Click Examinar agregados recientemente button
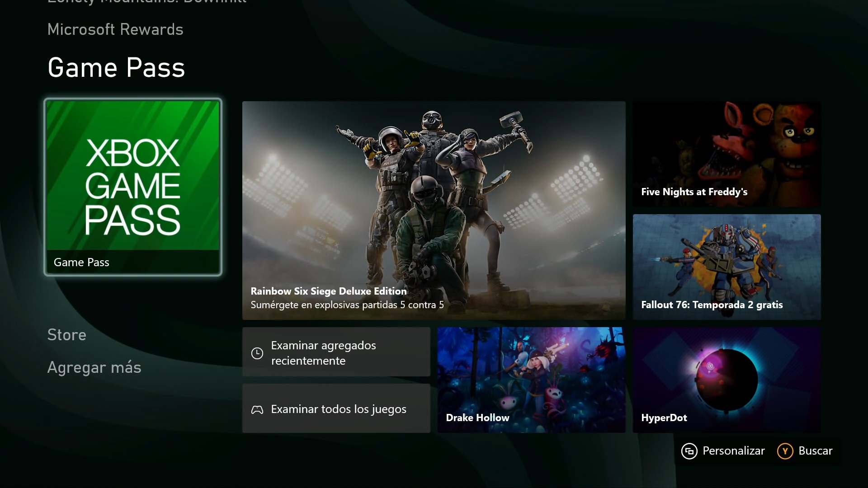Viewport: 868px width, 488px height. [x=336, y=352]
